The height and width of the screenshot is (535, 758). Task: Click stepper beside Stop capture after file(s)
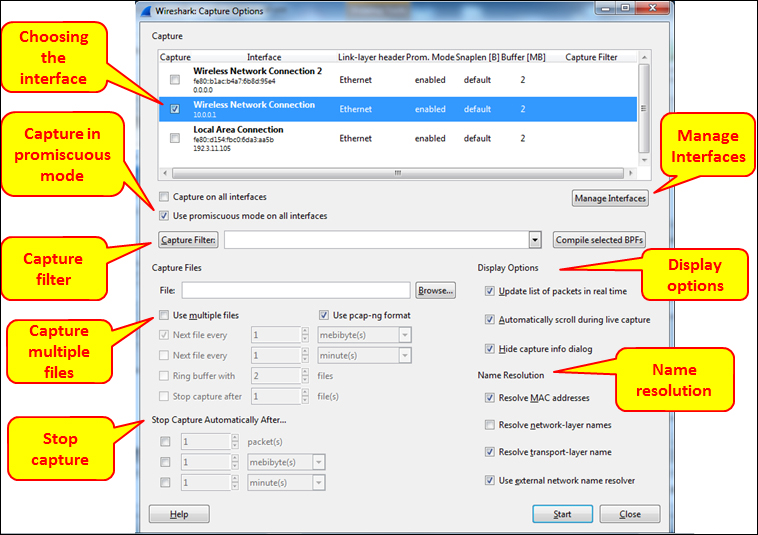pyautogui.click(x=305, y=396)
